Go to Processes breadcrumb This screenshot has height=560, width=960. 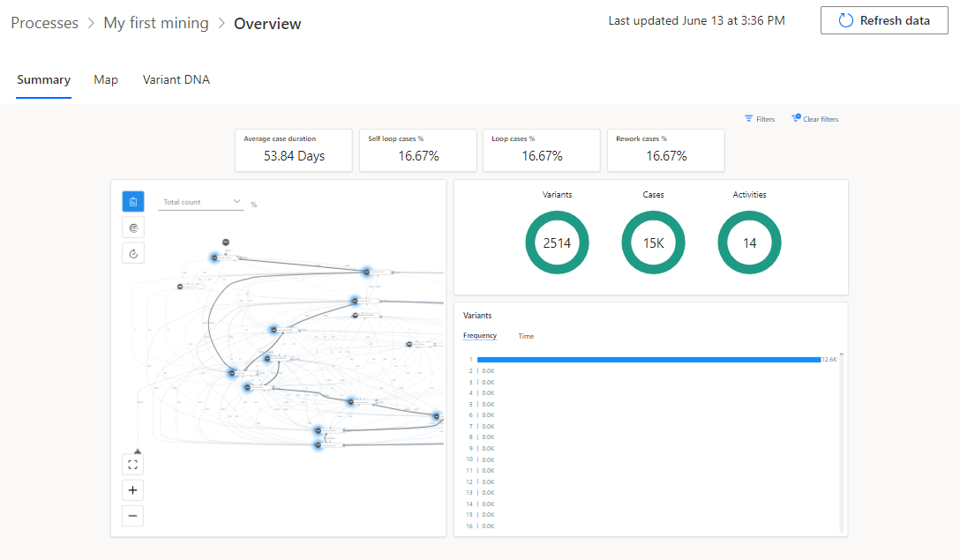point(45,23)
